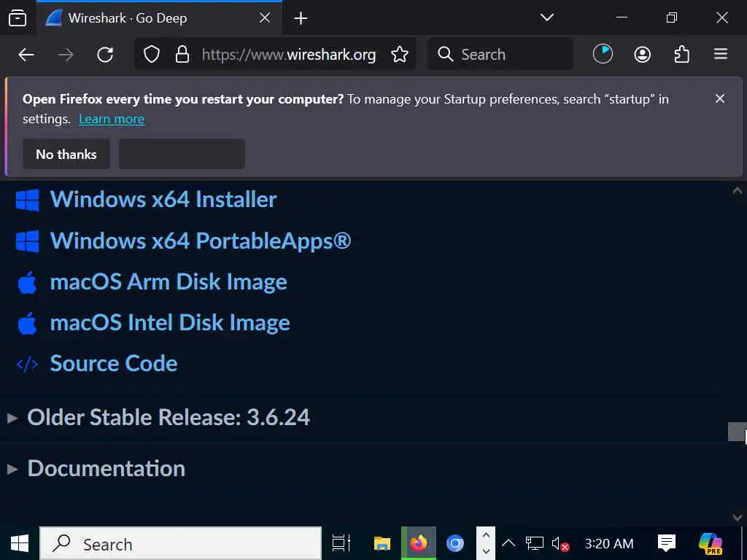
Task: Dismiss the startup notification bar
Action: click(720, 98)
